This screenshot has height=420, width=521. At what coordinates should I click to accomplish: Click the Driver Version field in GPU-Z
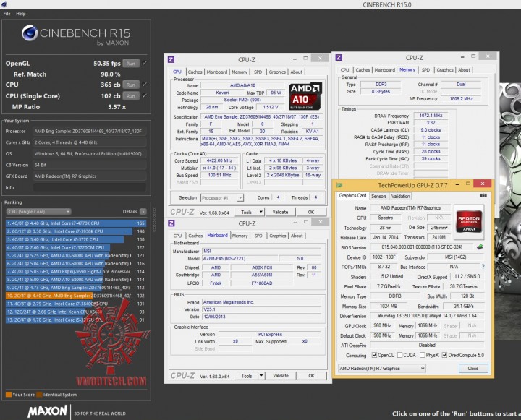[x=427, y=316]
